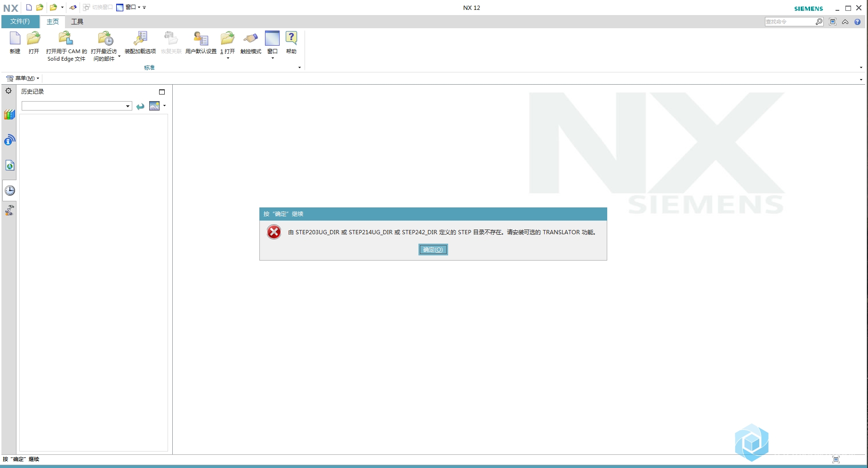Viewport: 868px width, 468px height.
Task: Expand the 标准 group options arrow
Action: coord(299,68)
